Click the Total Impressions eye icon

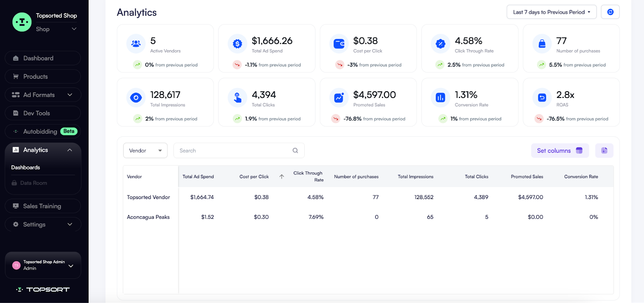[x=136, y=98]
